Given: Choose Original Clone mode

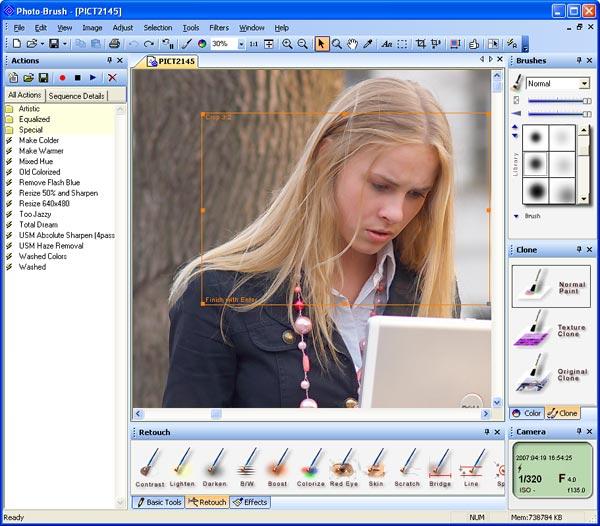Looking at the screenshot, I should [551, 374].
